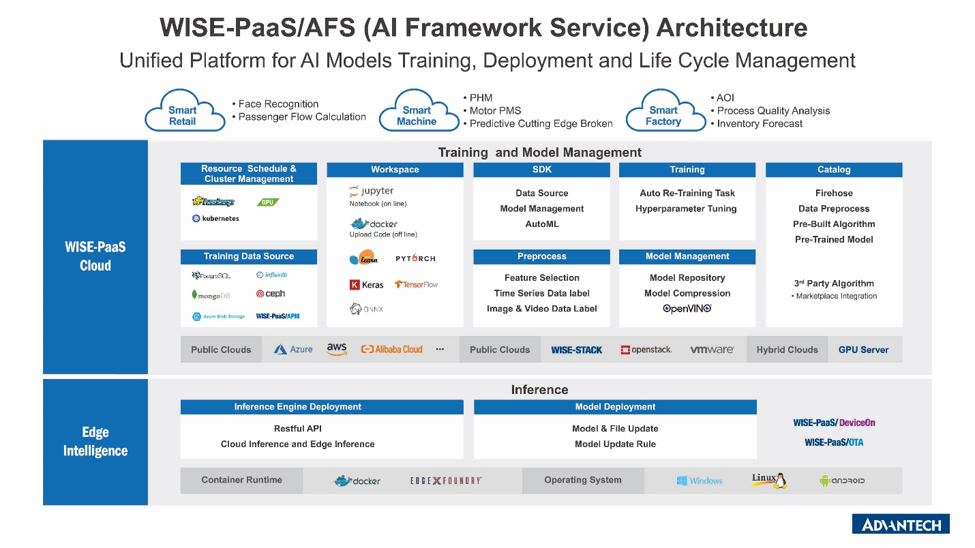Click the AutoML text in SDK

(x=542, y=224)
